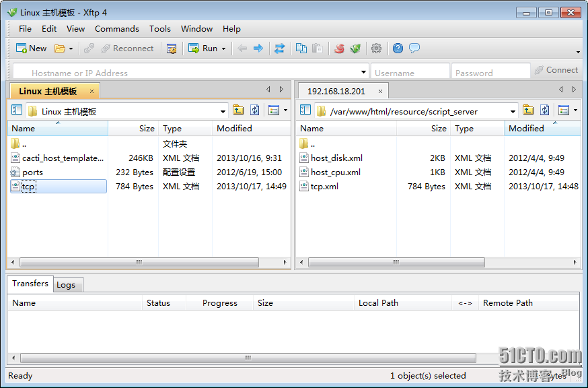588x388 pixels.
Task: Click Transfers panel horizontal scrollbar
Action: point(248,358)
